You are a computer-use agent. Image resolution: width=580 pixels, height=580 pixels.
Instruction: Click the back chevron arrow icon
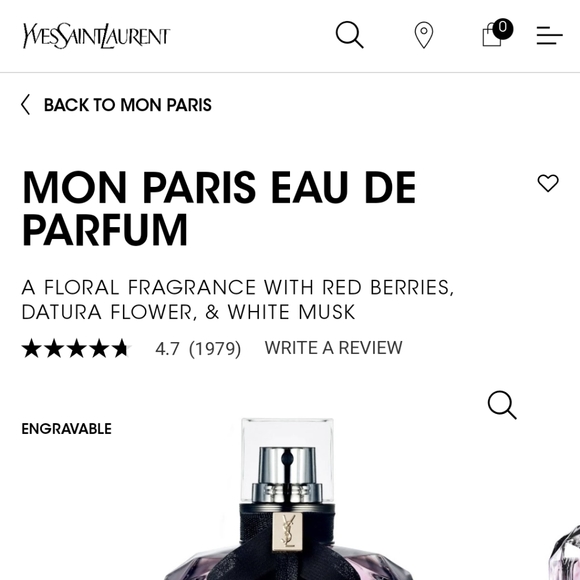(x=25, y=105)
